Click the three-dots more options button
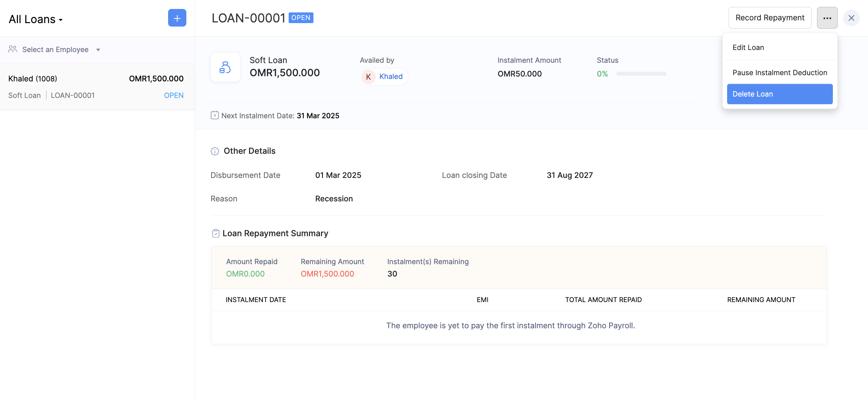The width and height of the screenshot is (868, 400). tap(827, 18)
